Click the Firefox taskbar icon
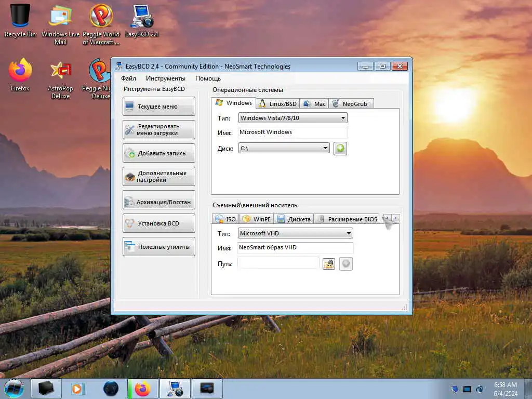Screen dimensions: 532x399 (x=143, y=389)
